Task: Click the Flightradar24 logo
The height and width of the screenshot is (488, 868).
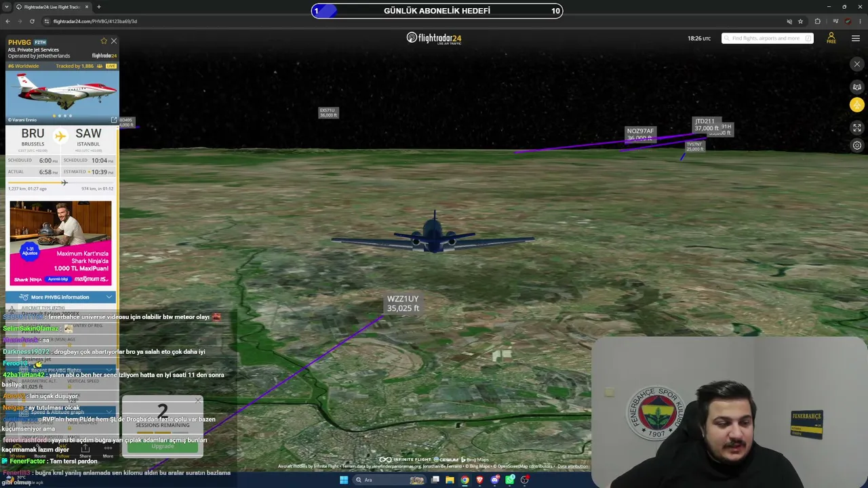Action: click(434, 38)
